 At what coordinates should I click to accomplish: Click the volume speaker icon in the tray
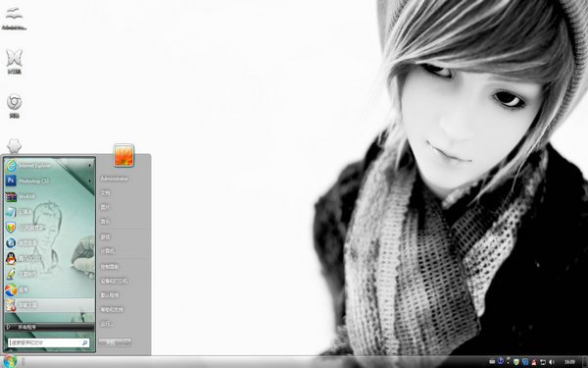tap(552, 362)
